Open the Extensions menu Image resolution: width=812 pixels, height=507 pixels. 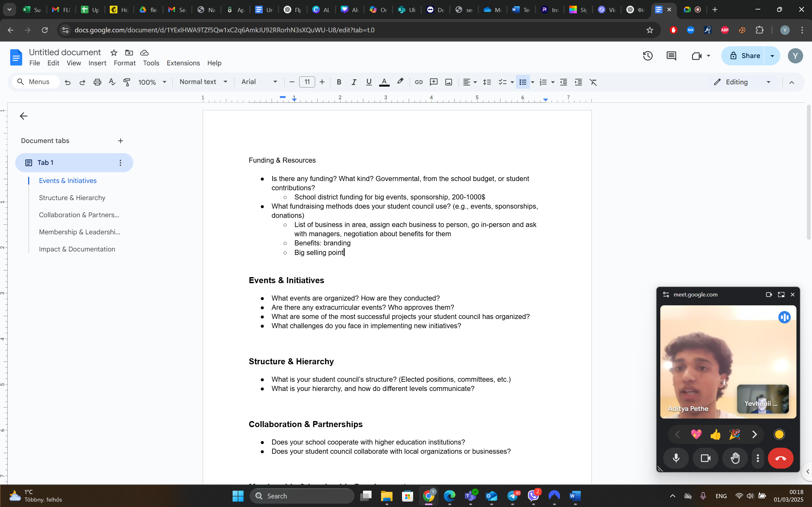pos(183,63)
